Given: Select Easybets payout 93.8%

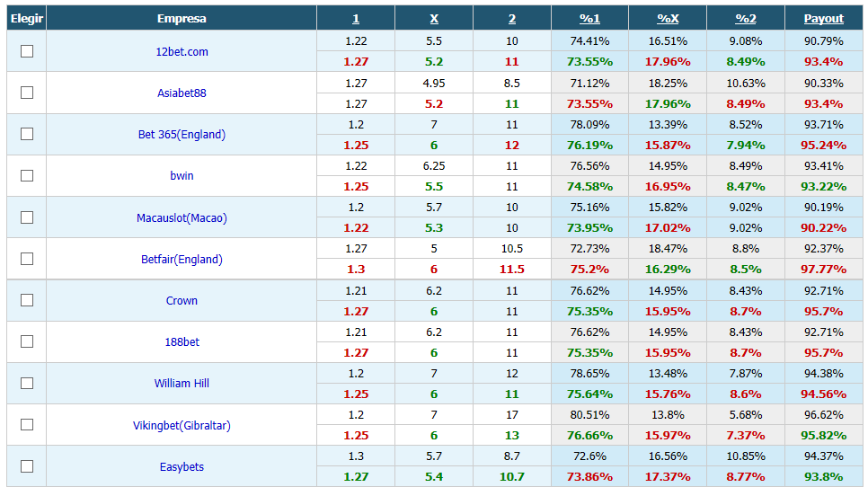Looking at the screenshot, I should point(824,476).
